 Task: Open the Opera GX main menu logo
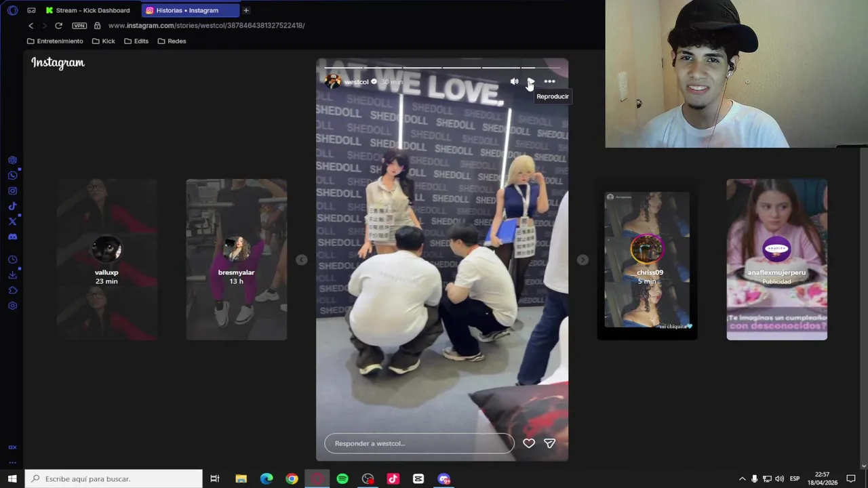pos(12,10)
